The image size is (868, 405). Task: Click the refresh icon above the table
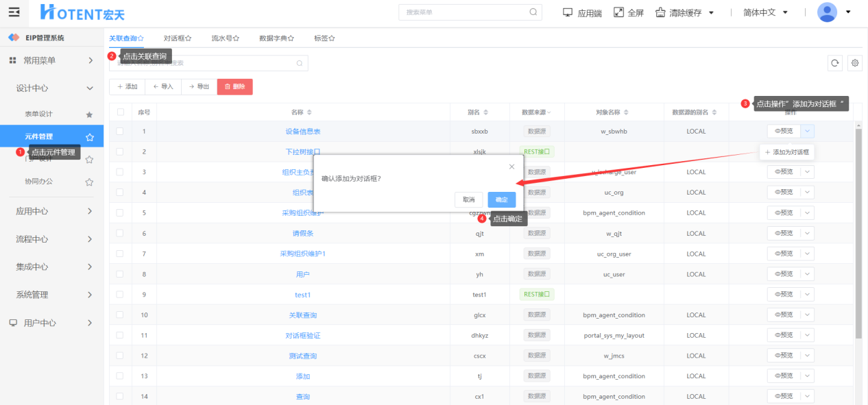834,63
